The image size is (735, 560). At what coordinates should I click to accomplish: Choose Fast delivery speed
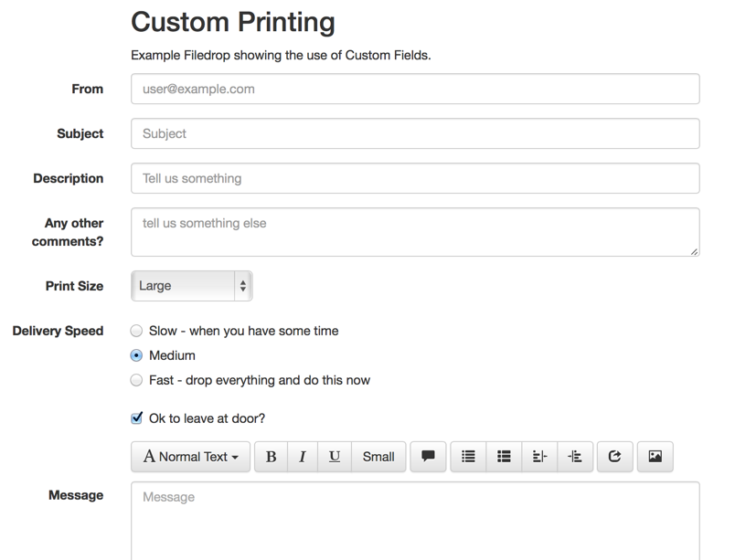pyautogui.click(x=136, y=380)
